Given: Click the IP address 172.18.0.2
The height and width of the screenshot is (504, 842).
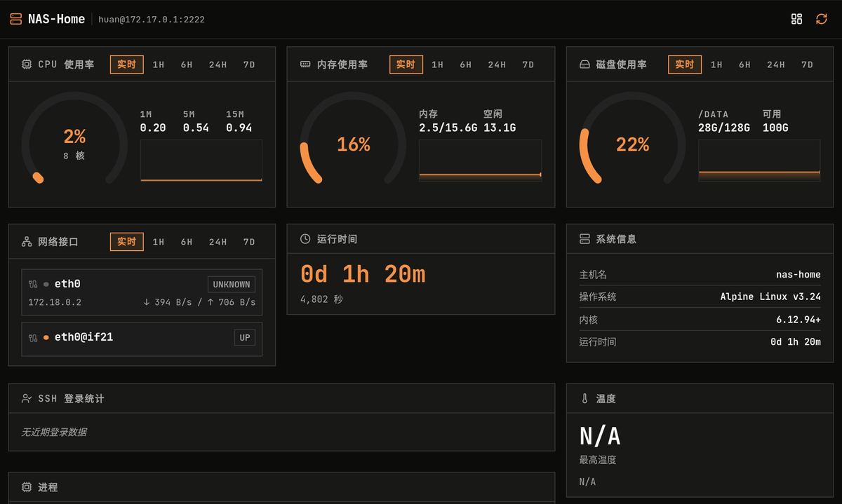Looking at the screenshot, I should point(55,302).
